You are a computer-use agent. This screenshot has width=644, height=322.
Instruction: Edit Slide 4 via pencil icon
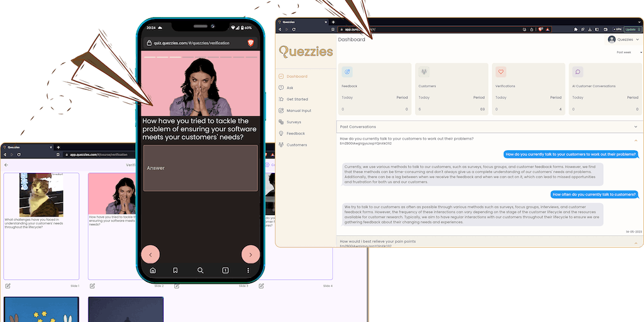pyautogui.click(x=261, y=286)
